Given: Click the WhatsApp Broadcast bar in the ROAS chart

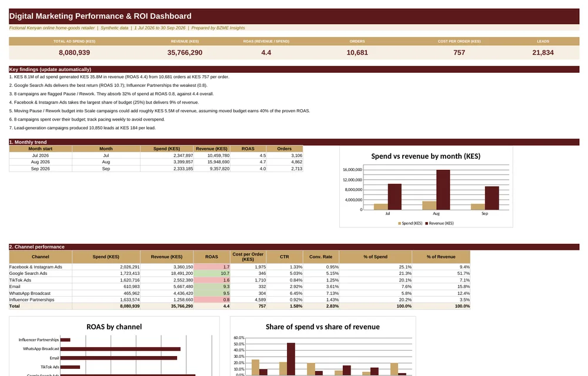Looking at the screenshot, I should (121, 349).
